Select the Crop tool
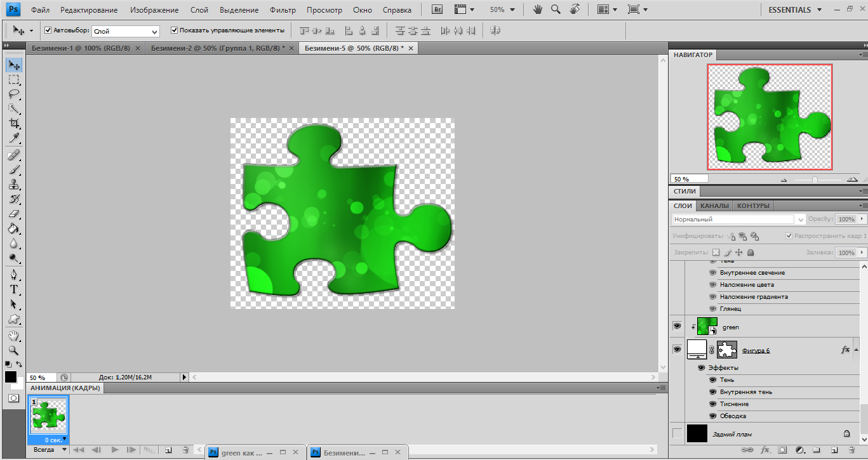 [x=14, y=123]
